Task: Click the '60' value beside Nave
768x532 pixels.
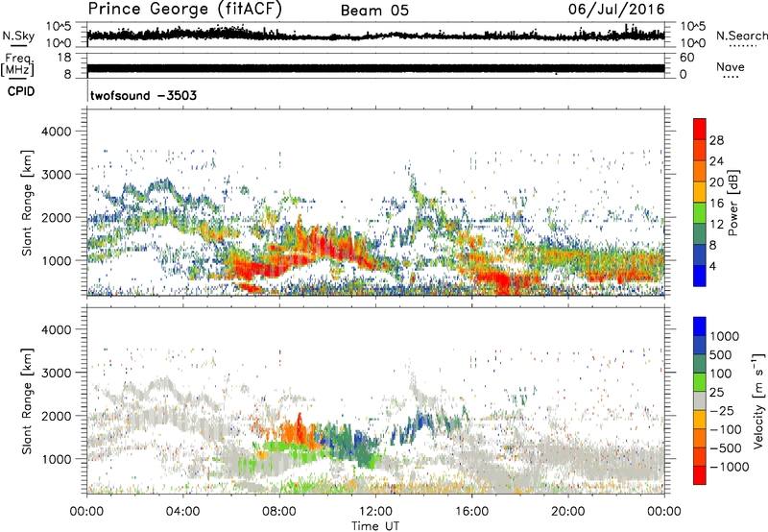Action: 687,58
